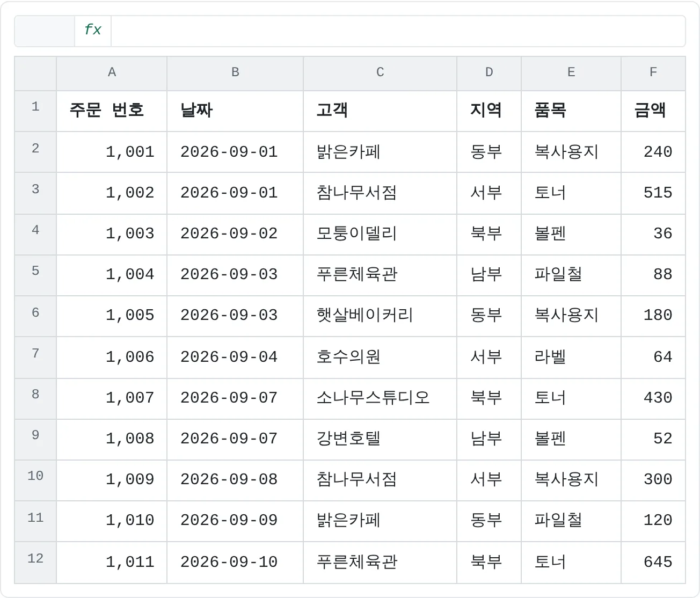This screenshot has height=598, width=700.
Task: Select the date cell 2026-09-04
Action: pos(235,358)
